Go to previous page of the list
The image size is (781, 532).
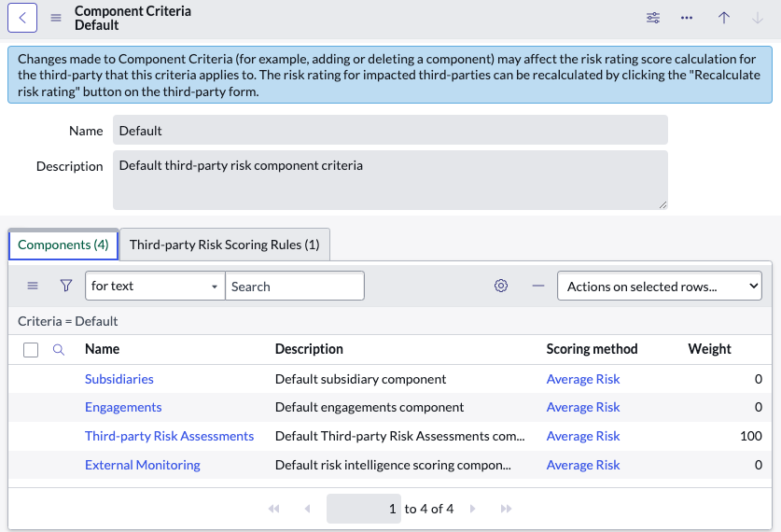pos(307,509)
